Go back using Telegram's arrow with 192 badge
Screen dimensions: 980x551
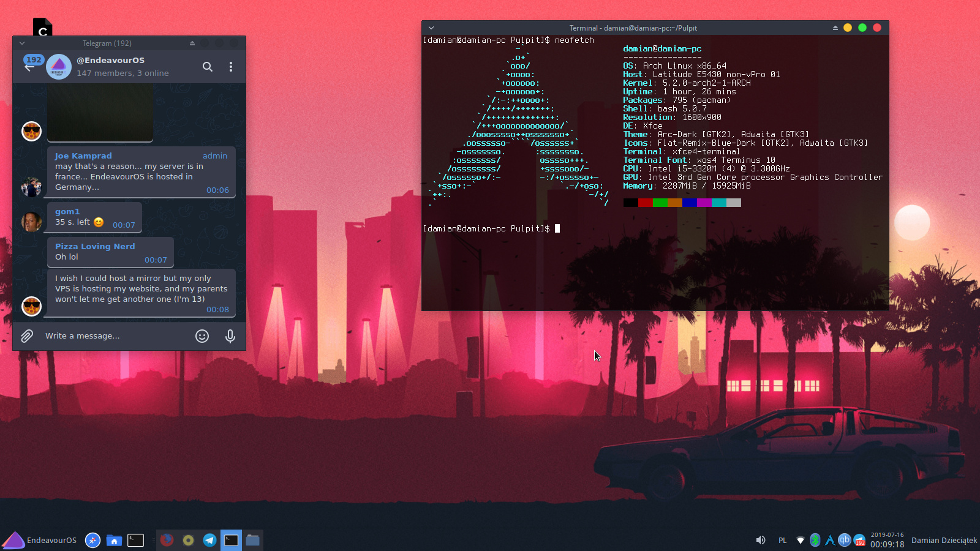click(29, 66)
